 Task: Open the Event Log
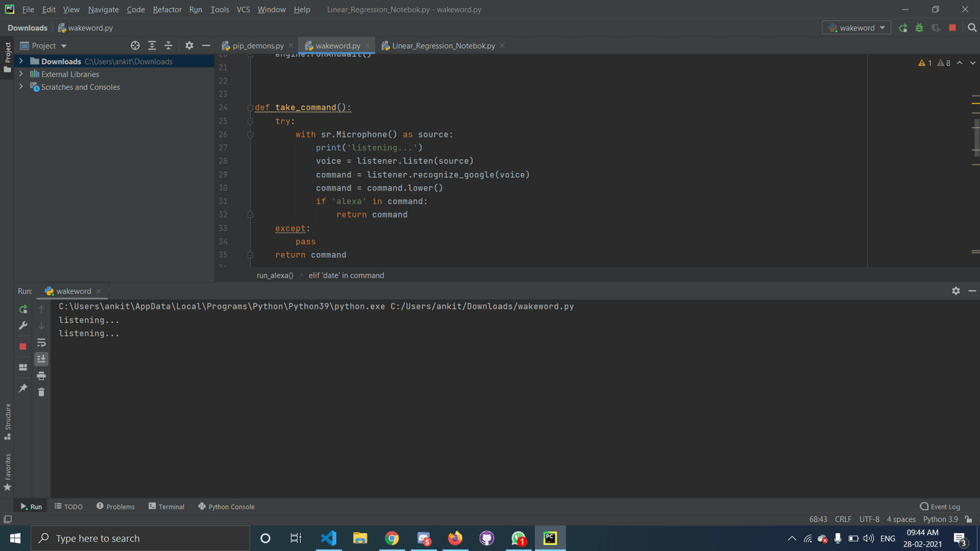click(x=940, y=506)
